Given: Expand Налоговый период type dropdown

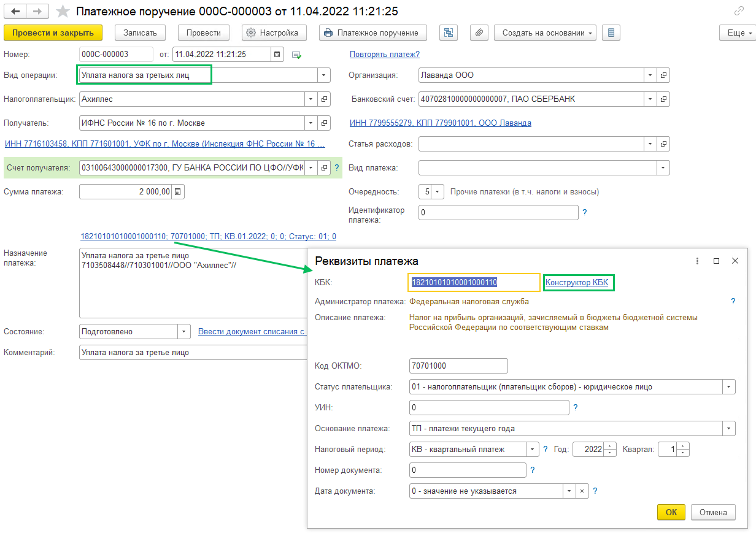Looking at the screenshot, I should (x=532, y=450).
